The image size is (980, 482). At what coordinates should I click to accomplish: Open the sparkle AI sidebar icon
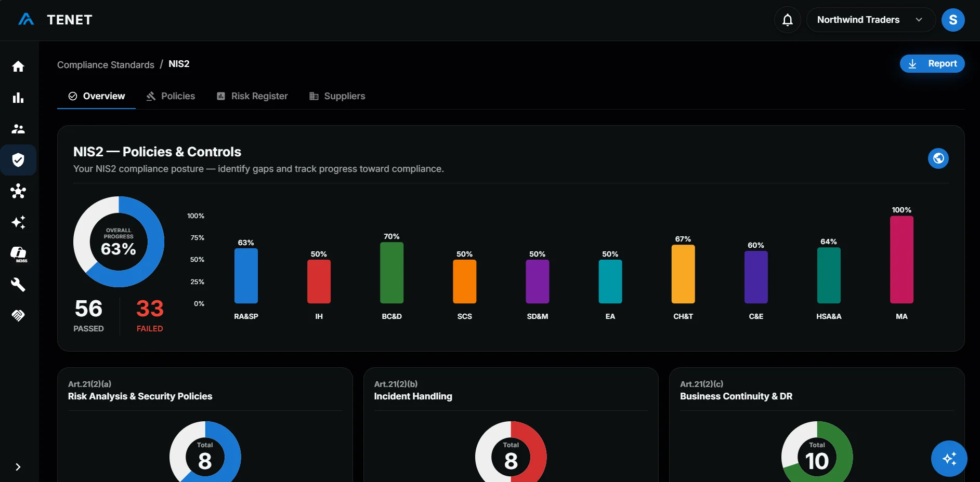coord(18,222)
